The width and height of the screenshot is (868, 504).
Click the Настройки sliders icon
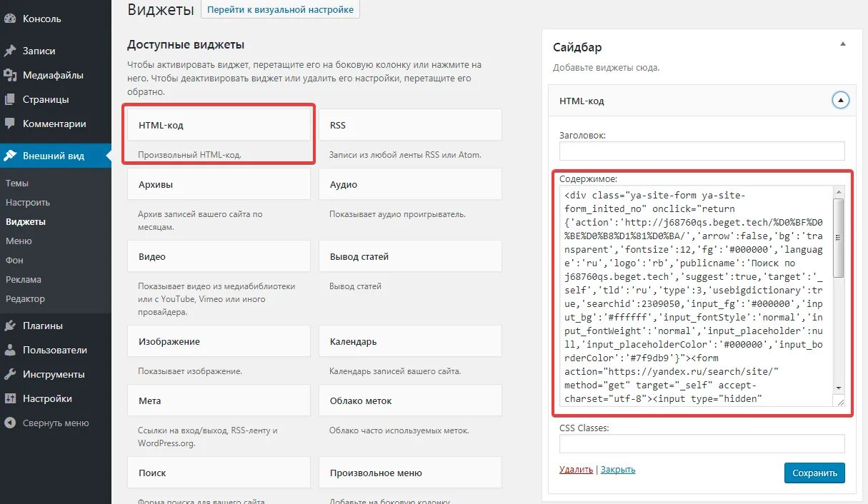[10, 398]
